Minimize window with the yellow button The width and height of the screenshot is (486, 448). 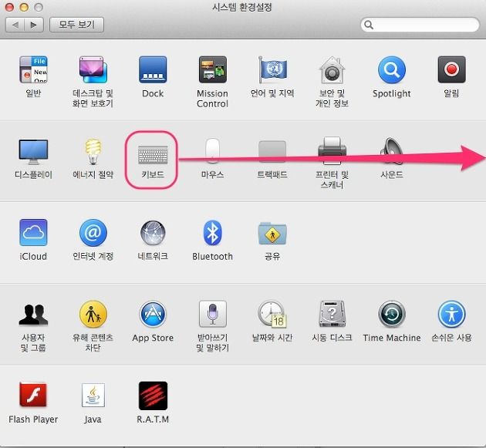click(24, 7)
